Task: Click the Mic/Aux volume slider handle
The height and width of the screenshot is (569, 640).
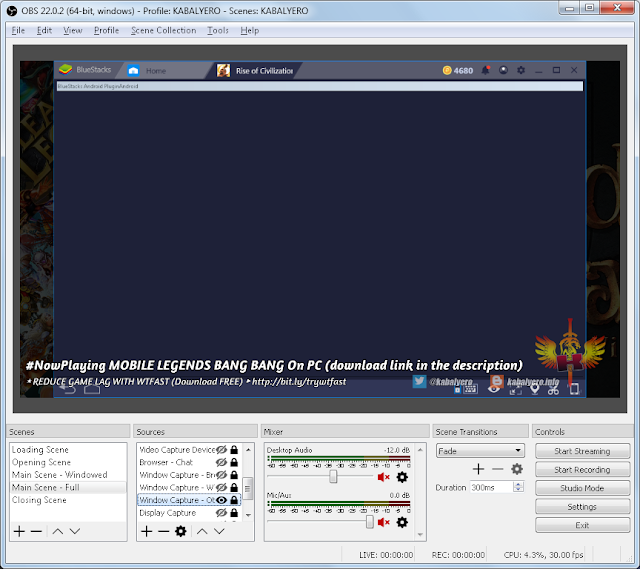Action: coord(369,522)
